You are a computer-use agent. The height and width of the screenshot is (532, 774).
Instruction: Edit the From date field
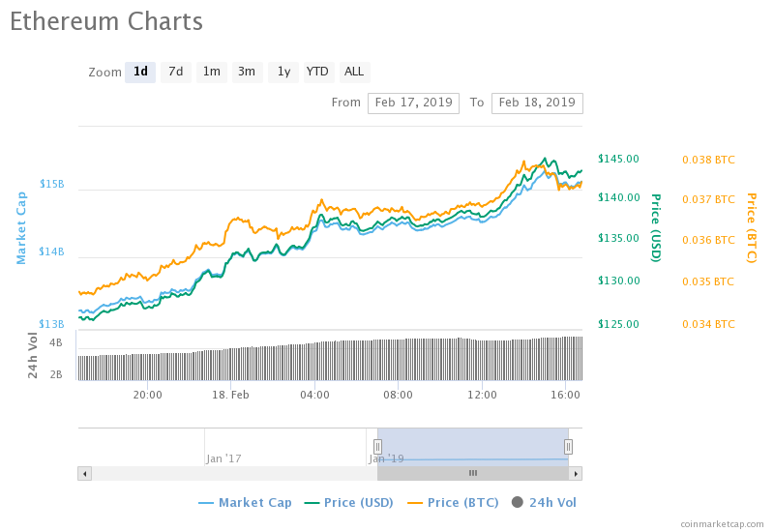click(413, 103)
